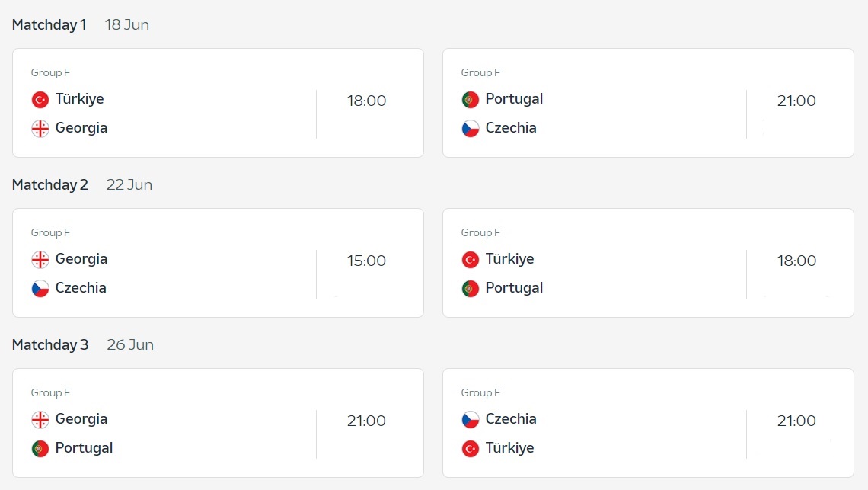
Task: Click Türkiye flag in Czechia–Türkiye match
Action: [x=470, y=448]
